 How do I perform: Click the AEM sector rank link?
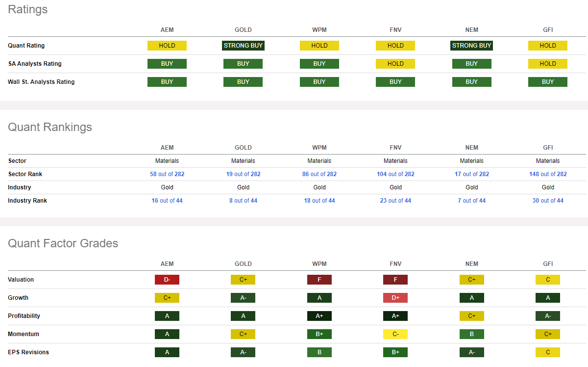(167, 174)
